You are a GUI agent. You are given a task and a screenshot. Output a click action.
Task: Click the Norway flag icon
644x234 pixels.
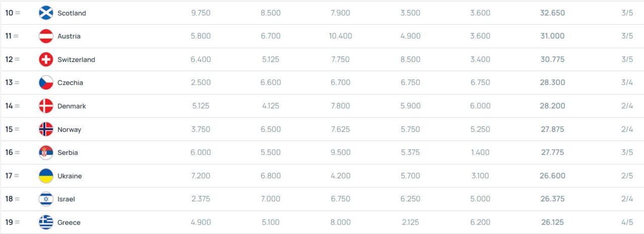tap(46, 129)
